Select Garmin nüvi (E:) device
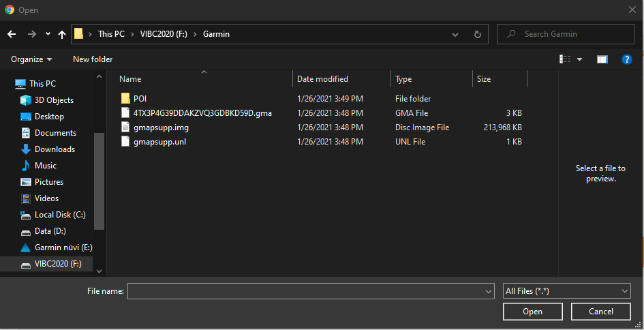 coord(63,247)
